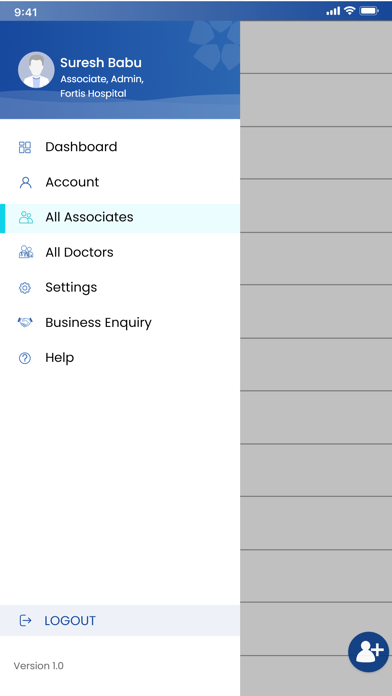Tap the Version 1.0 label
The height and width of the screenshot is (696, 392).
click(39, 666)
